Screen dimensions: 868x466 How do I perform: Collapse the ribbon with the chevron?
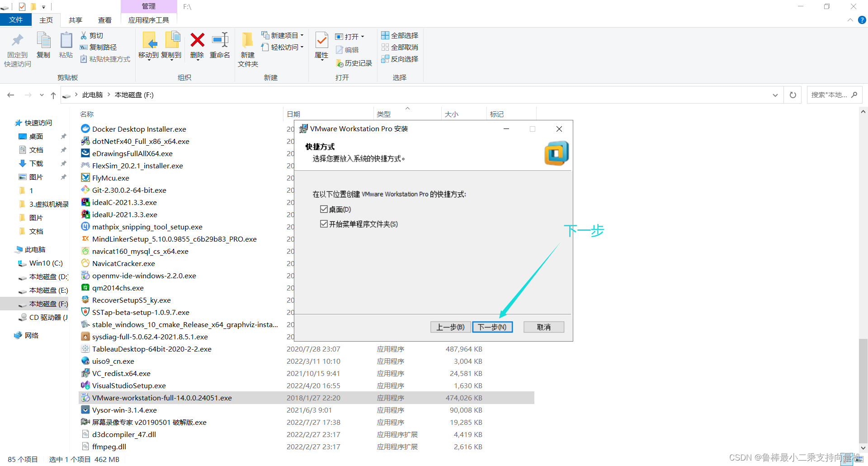[850, 20]
